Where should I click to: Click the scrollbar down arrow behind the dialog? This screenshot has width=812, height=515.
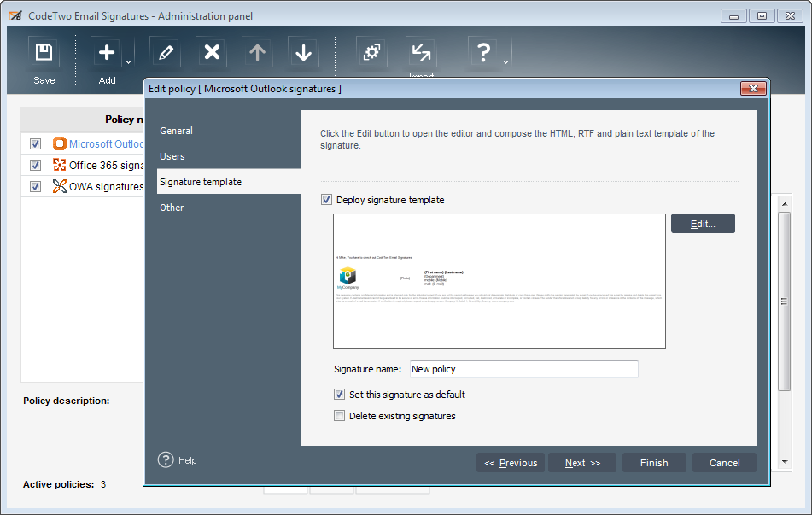(785, 461)
